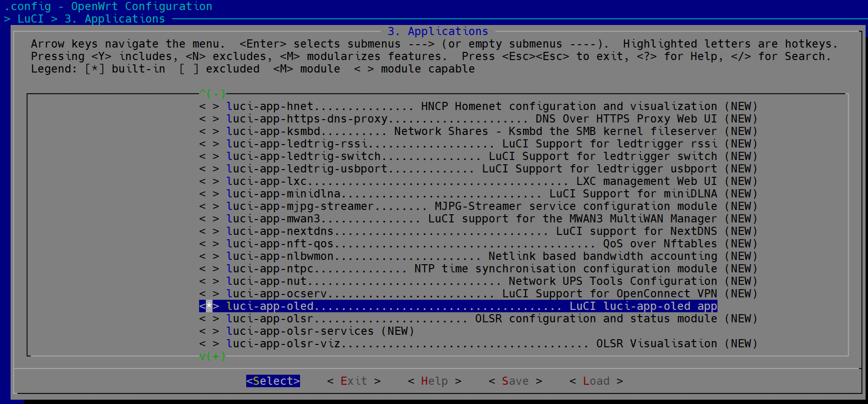Select the luci-app-nextdns entry
868x404 pixels.
(478, 231)
